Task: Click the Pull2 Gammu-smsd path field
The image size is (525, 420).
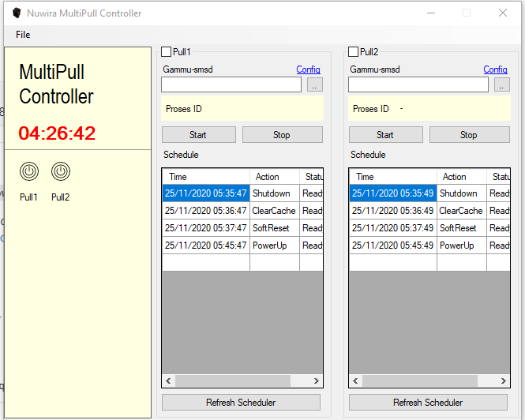Action: click(418, 84)
